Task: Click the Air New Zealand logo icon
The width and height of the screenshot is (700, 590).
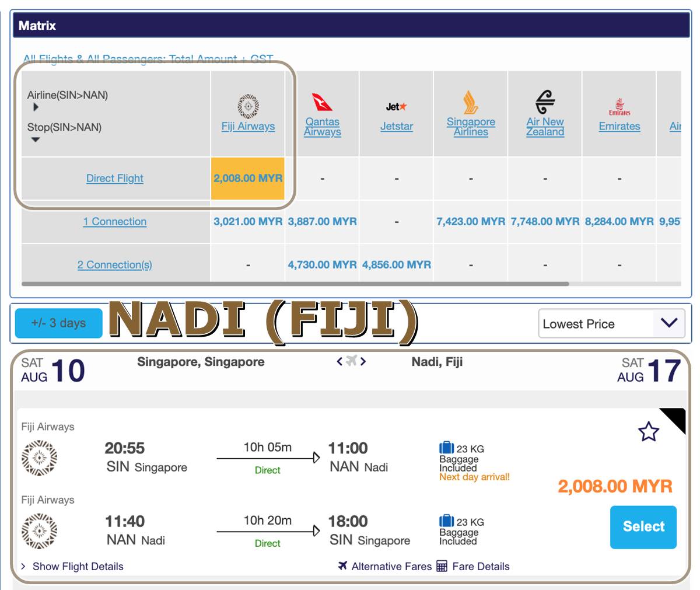Action: pyautogui.click(x=545, y=102)
